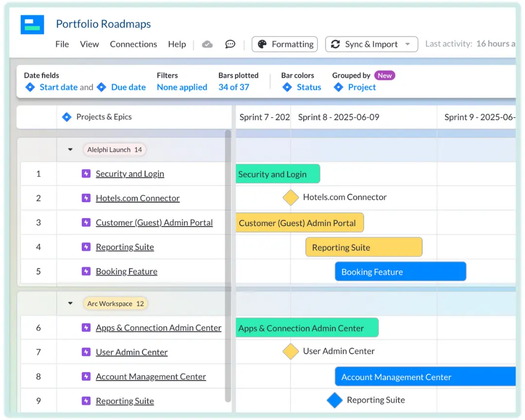Click the Alelphi Launch 14 group tag
This screenshot has width=525, height=420.
[x=115, y=150]
